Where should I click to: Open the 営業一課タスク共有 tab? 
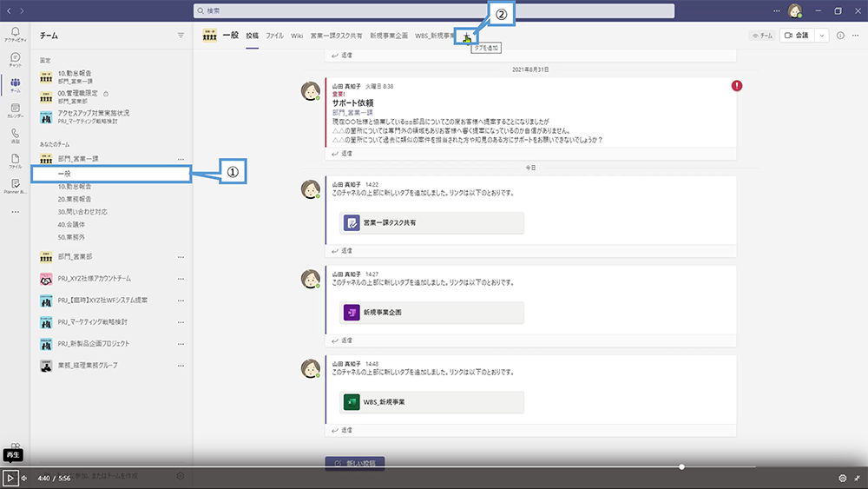336,36
